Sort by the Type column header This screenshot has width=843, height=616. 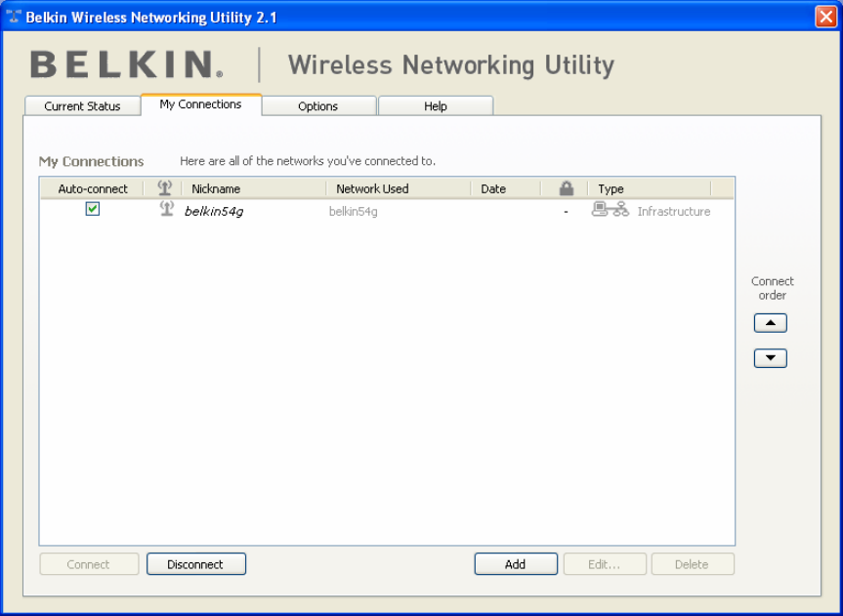point(649,188)
